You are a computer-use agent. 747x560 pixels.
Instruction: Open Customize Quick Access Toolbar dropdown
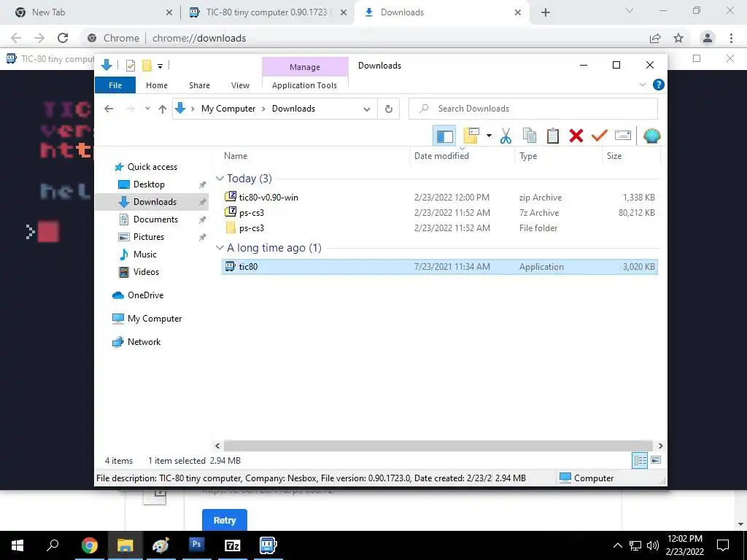160,66
